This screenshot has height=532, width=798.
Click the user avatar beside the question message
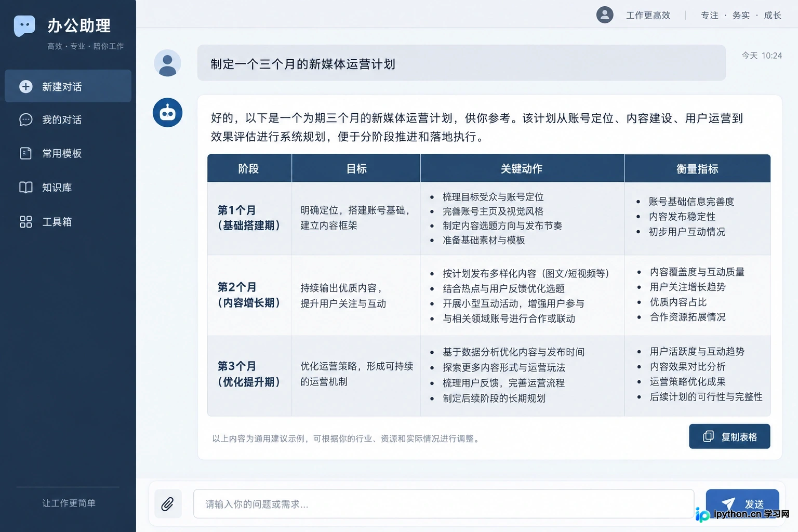coord(167,63)
